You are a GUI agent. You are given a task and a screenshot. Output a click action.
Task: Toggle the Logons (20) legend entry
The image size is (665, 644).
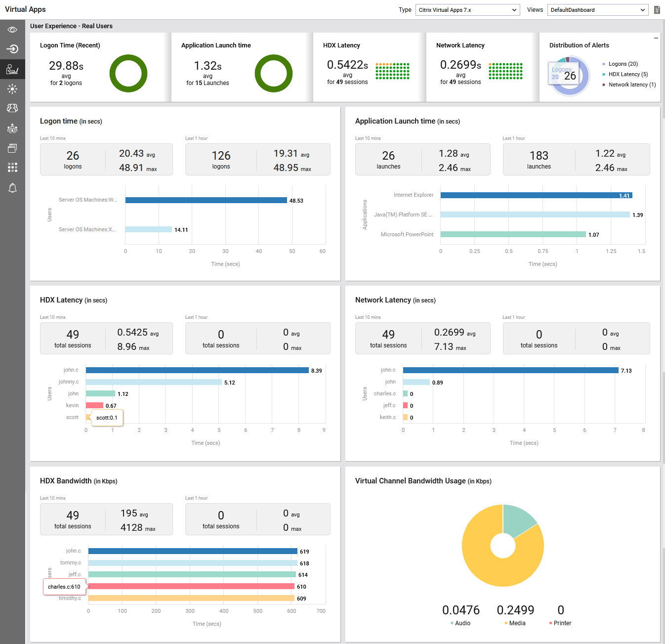click(x=623, y=64)
